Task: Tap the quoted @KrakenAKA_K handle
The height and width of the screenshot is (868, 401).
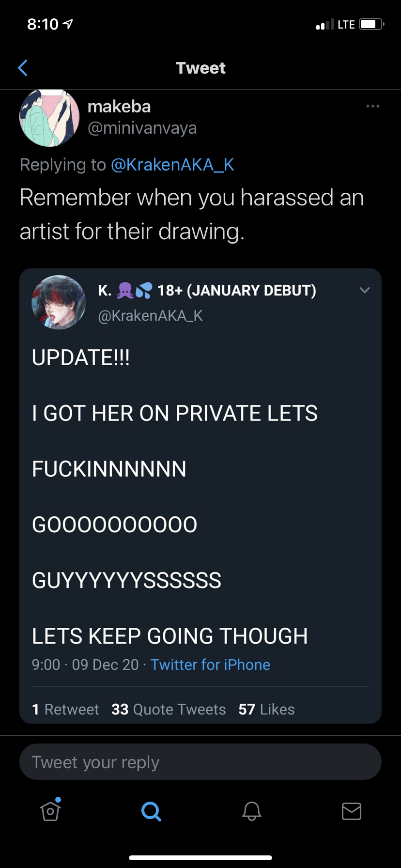Action: coord(150,316)
